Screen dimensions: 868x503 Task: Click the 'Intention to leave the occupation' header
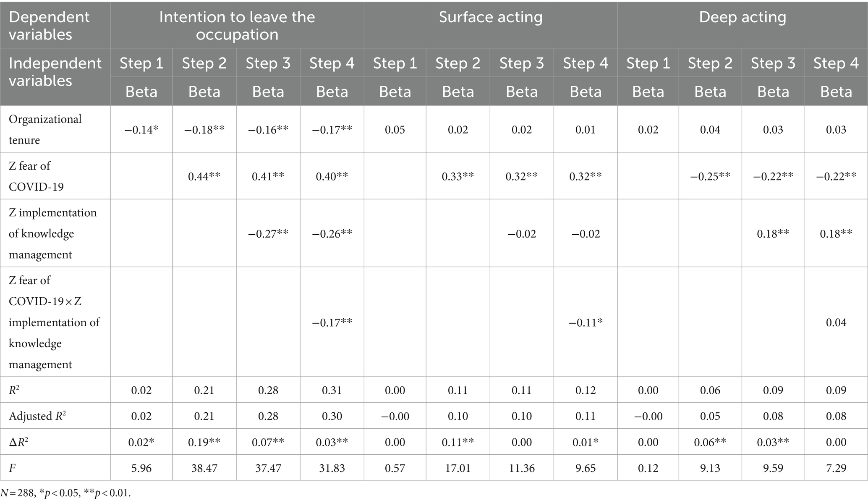pos(237,26)
